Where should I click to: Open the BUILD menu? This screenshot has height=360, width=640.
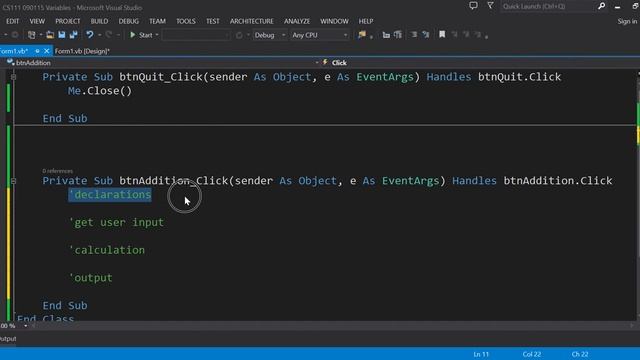[x=99, y=21]
